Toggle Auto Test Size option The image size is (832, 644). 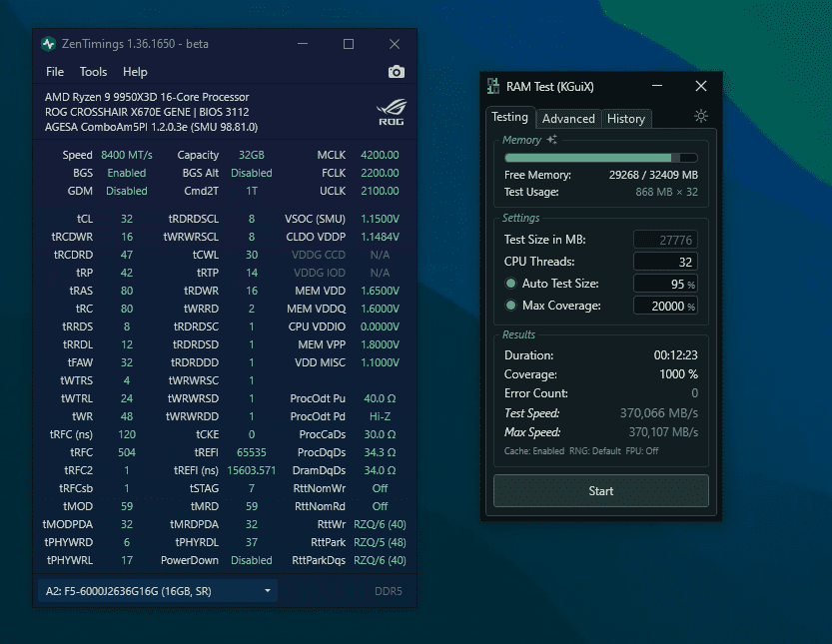(511, 284)
